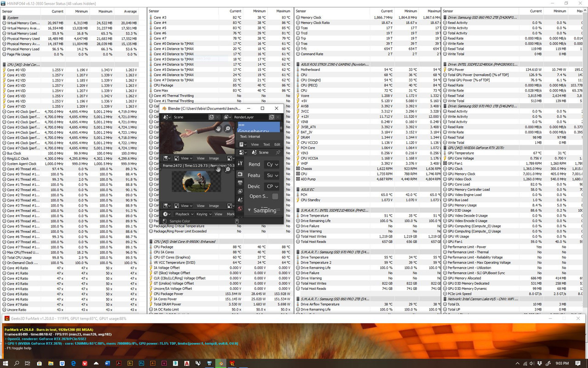Viewport: 588px width, 368px height.
Task: Open the World properties tab in Blender
Action: pos(240,208)
